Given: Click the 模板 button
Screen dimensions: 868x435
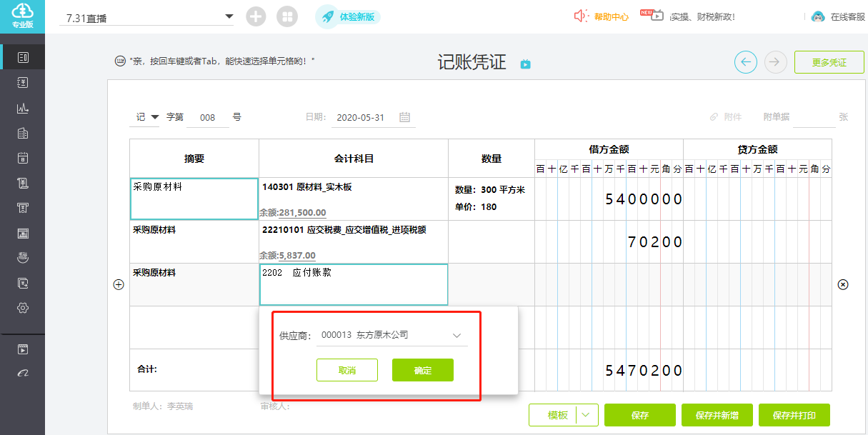Looking at the screenshot, I should [x=558, y=415].
